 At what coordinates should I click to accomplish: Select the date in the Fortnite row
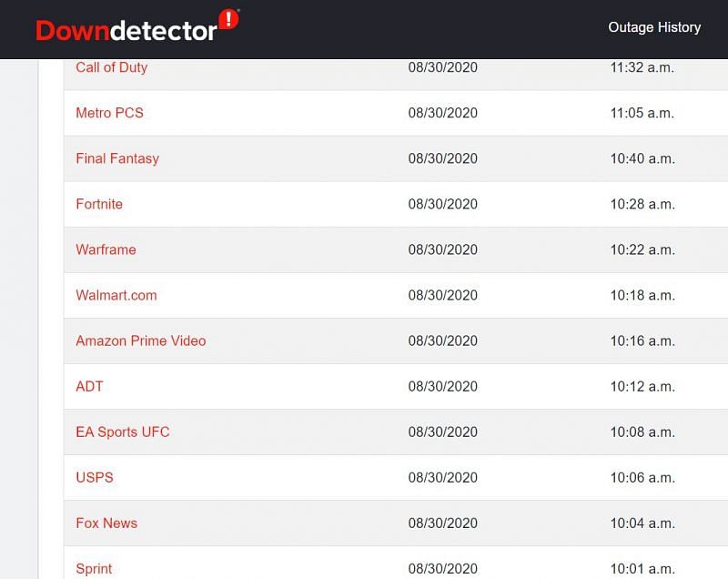443,204
